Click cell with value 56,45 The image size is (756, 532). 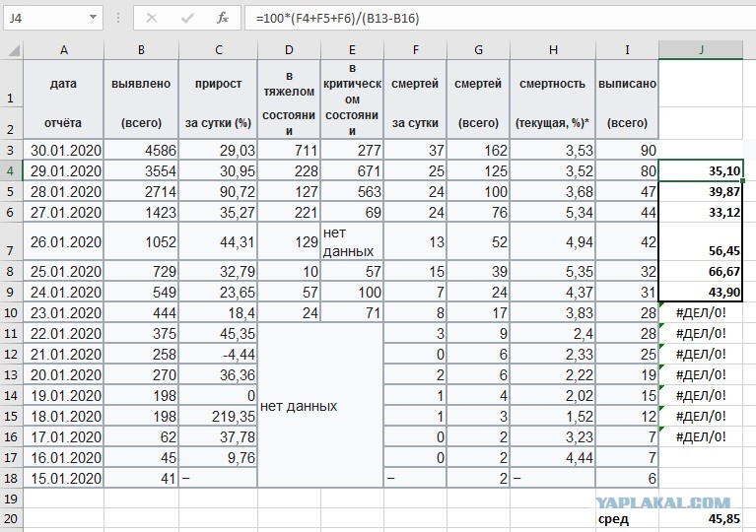coord(701,241)
